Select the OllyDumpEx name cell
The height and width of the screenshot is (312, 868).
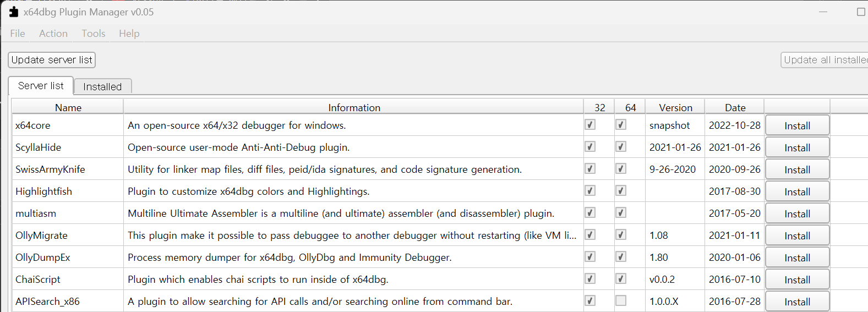pyautogui.click(x=68, y=258)
